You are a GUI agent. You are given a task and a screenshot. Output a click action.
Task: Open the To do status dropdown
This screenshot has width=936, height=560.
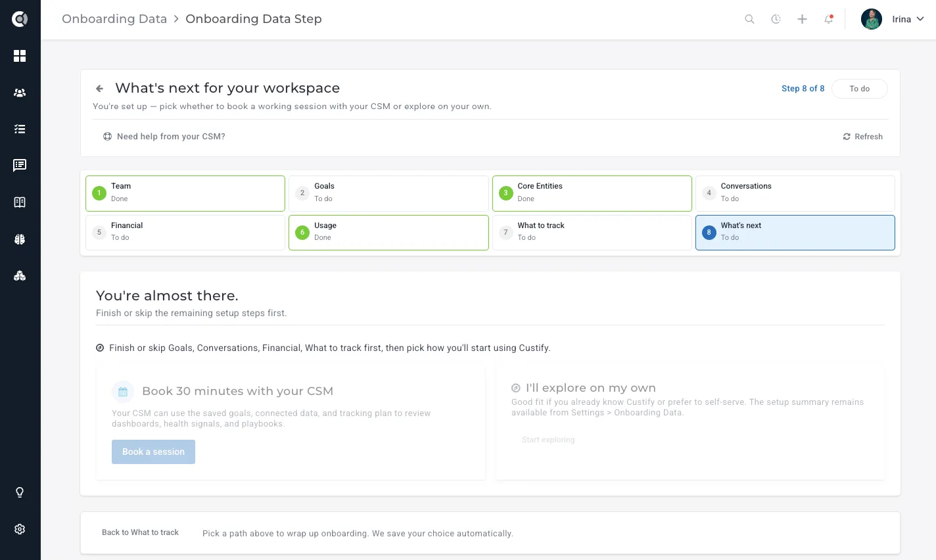point(860,89)
